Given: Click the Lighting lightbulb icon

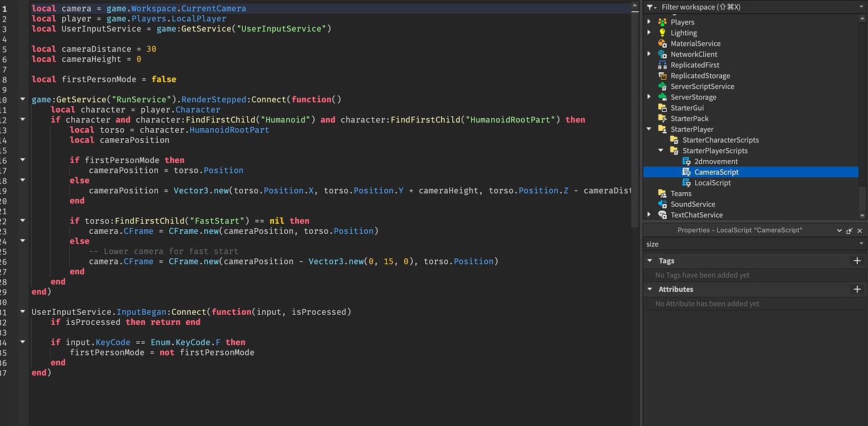Looking at the screenshot, I should [x=662, y=33].
